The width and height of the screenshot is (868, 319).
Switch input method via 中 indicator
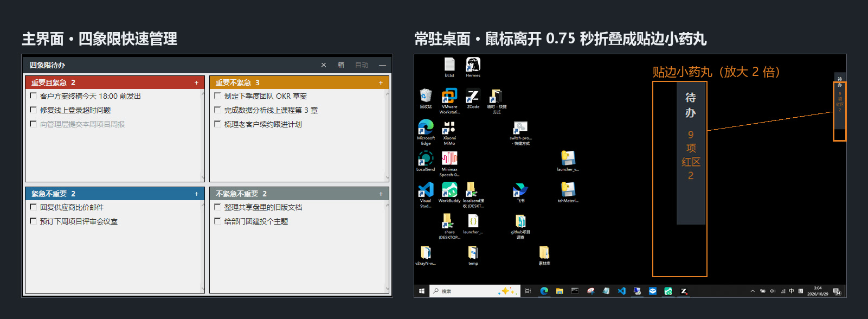(x=792, y=291)
